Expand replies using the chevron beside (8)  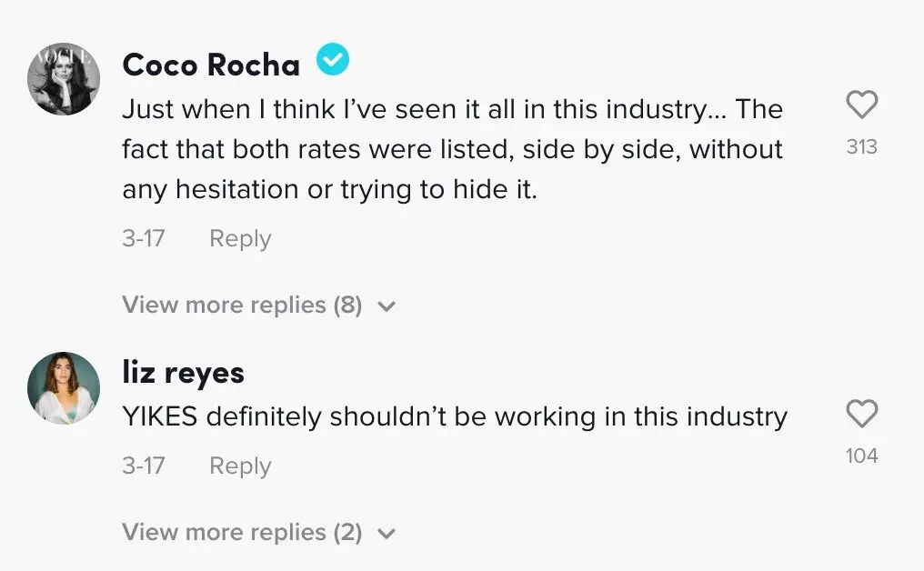(x=387, y=306)
